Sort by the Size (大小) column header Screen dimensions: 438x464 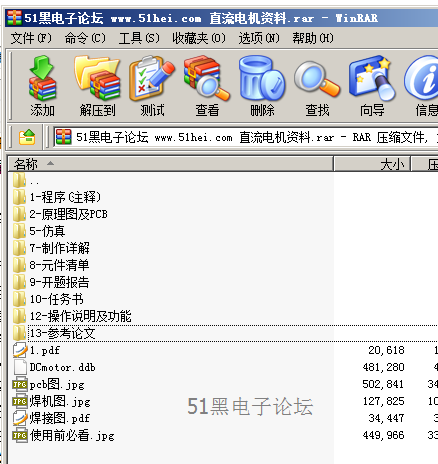tap(372, 164)
